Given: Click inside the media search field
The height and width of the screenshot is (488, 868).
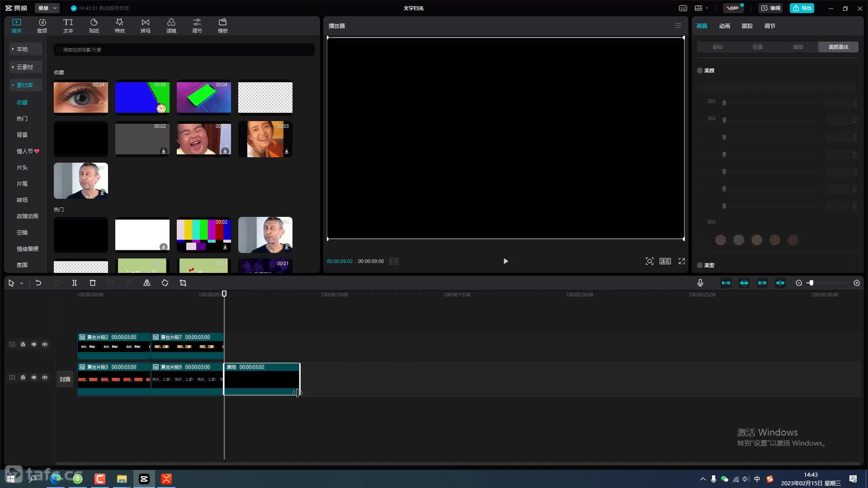Looking at the screenshot, I should 184,50.
